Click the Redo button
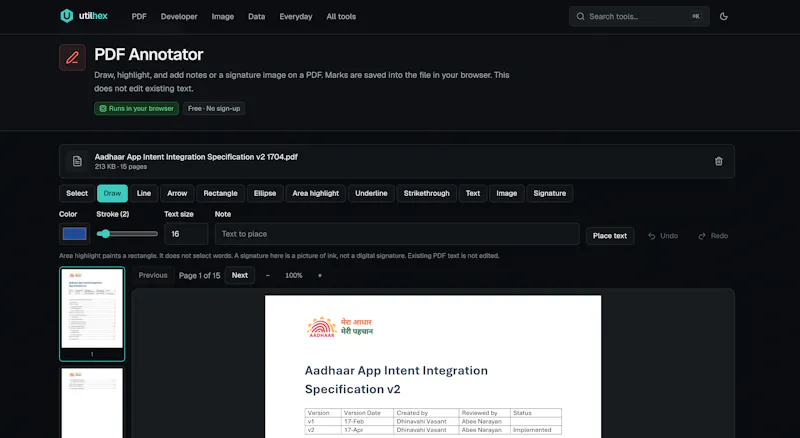The height and width of the screenshot is (438, 800). point(713,236)
